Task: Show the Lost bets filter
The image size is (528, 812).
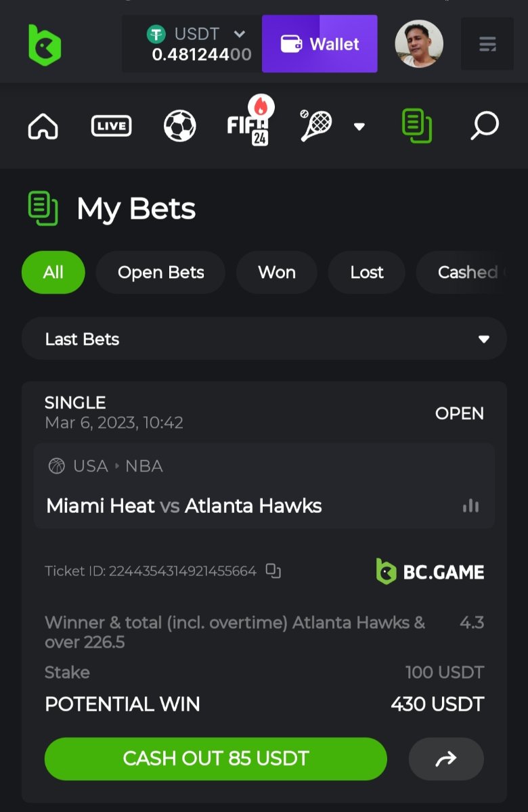Action: tap(367, 273)
